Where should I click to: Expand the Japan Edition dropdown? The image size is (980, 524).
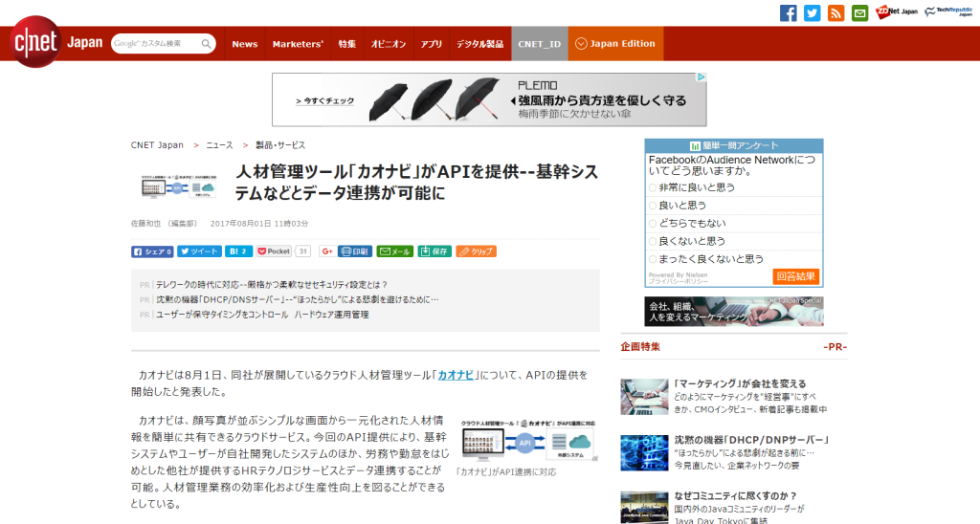[x=615, y=44]
